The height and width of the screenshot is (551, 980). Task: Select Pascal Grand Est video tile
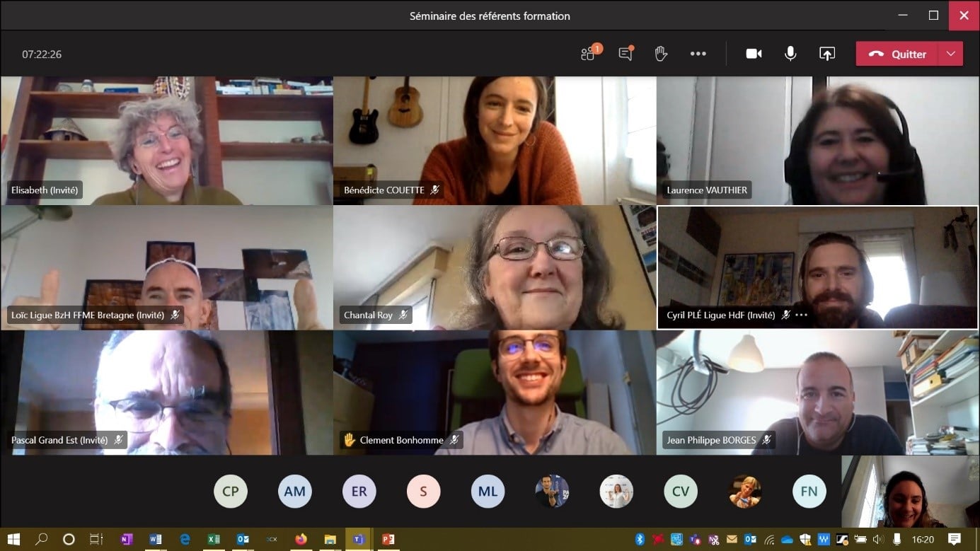coord(167,393)
